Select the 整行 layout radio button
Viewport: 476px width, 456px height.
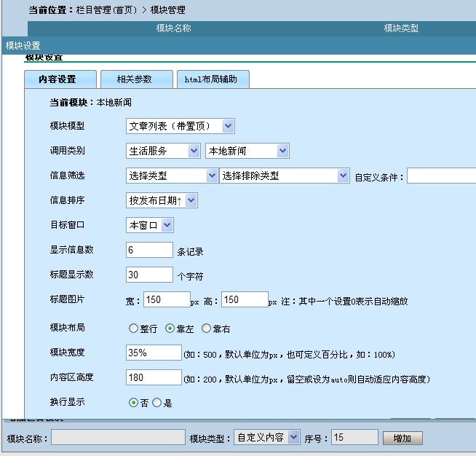(x=133, y=329)
